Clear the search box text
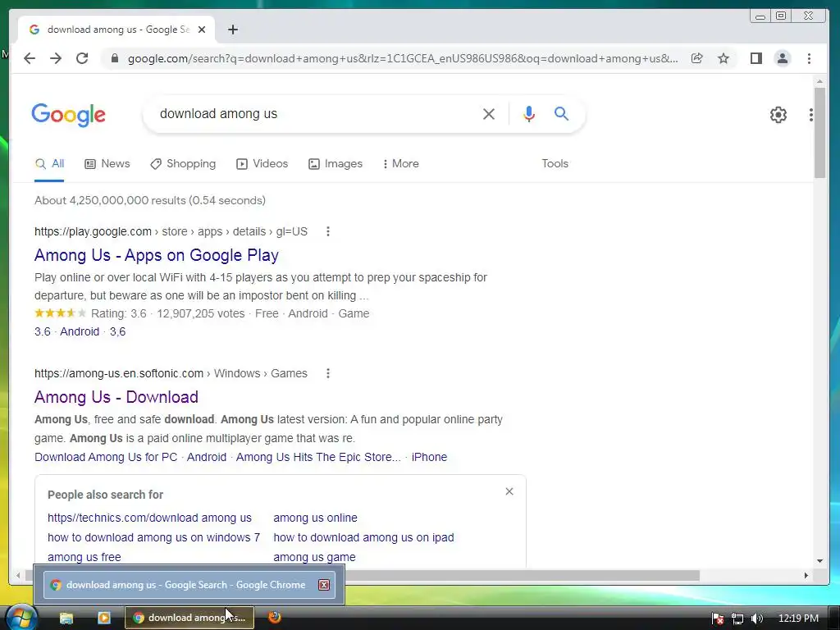Screen dimensions: 840x630 pos(489,113)
